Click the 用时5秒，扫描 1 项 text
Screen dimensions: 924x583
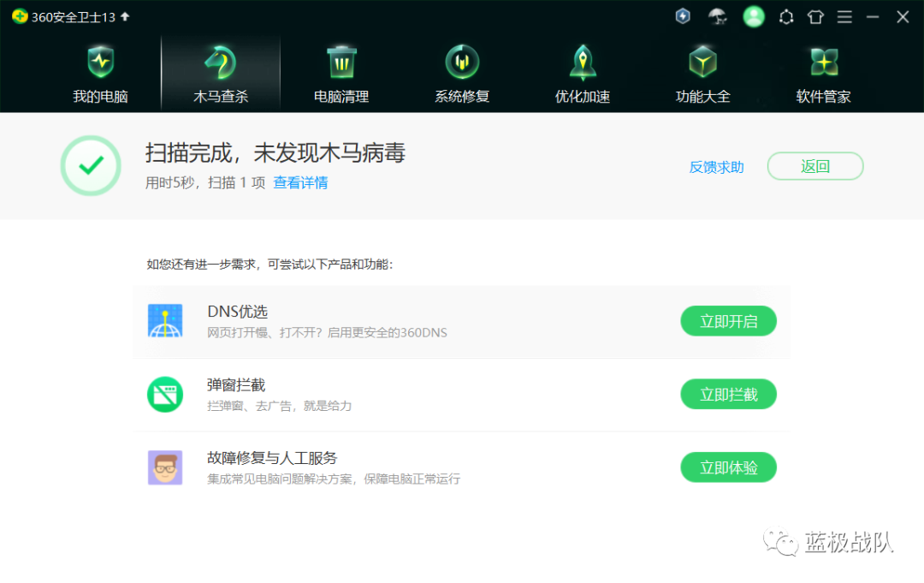(205, 182)
